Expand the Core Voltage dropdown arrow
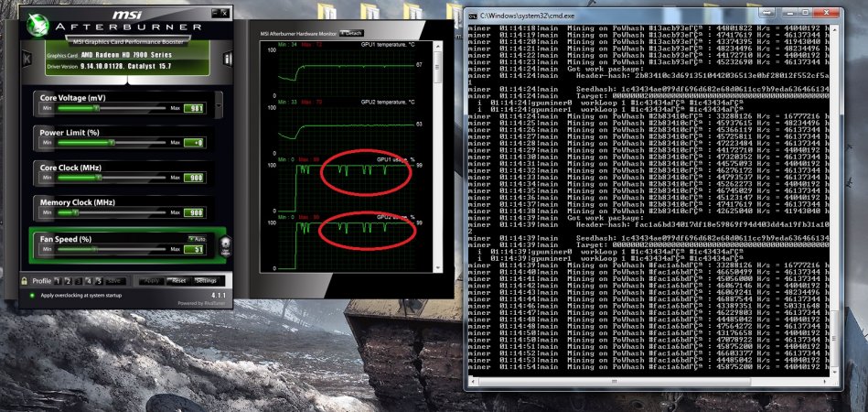The width and height of the screenshot is (868, 412). [220, 105]
